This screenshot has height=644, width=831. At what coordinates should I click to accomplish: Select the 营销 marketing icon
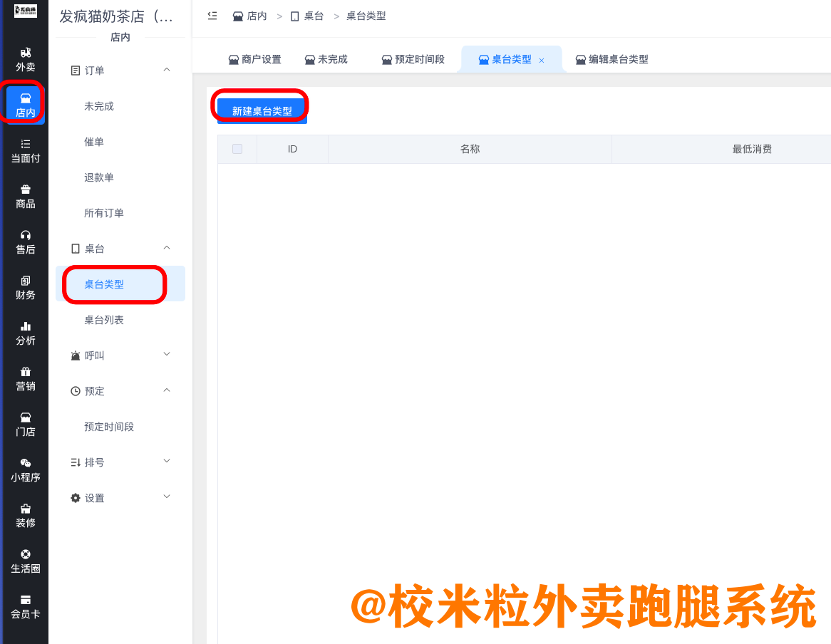(x=25, y=378)
